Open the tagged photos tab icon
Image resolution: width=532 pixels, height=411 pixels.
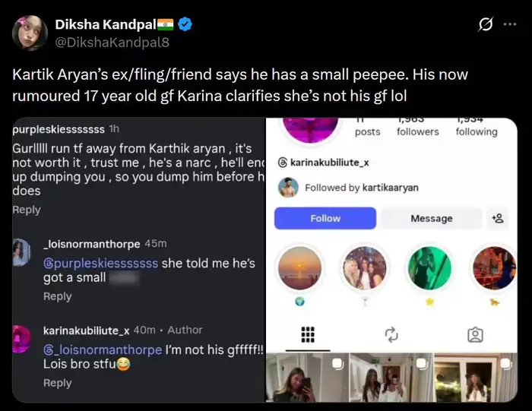[475, 334]
